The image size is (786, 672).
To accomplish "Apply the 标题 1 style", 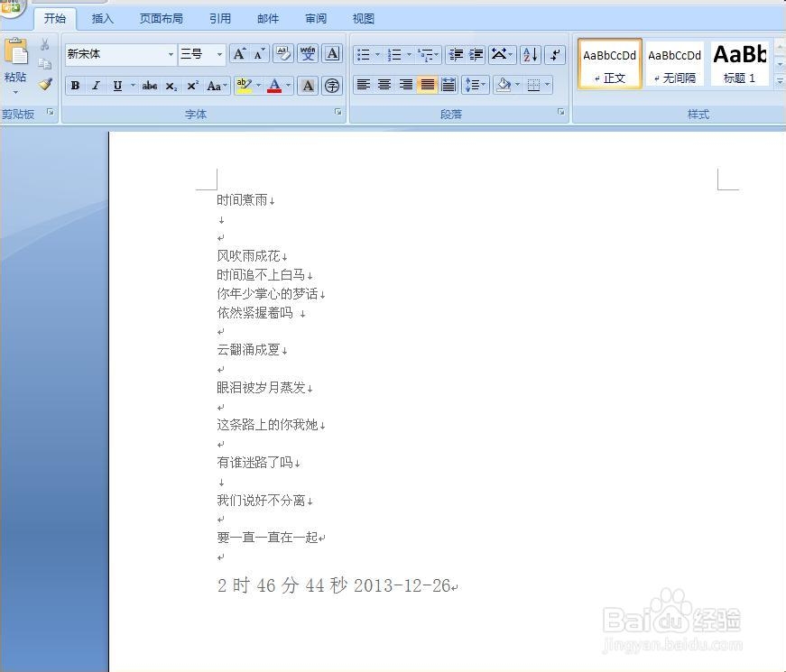I will 740,63.
